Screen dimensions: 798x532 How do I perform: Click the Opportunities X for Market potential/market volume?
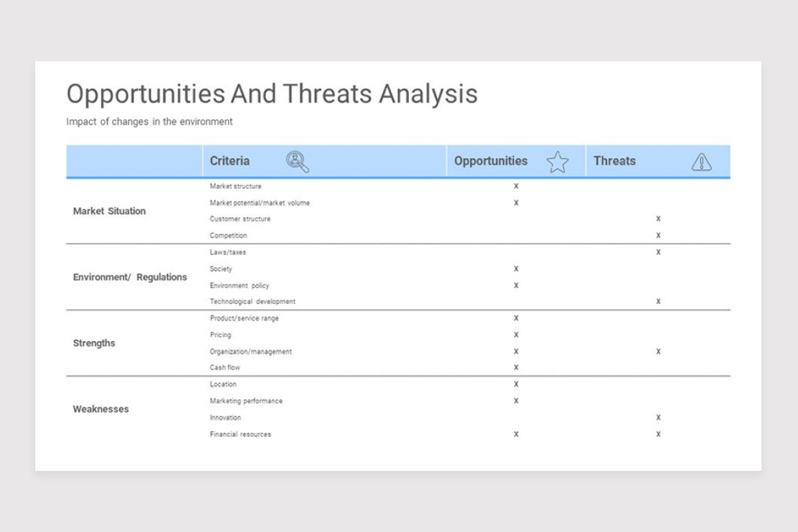(x=516, y=203)
